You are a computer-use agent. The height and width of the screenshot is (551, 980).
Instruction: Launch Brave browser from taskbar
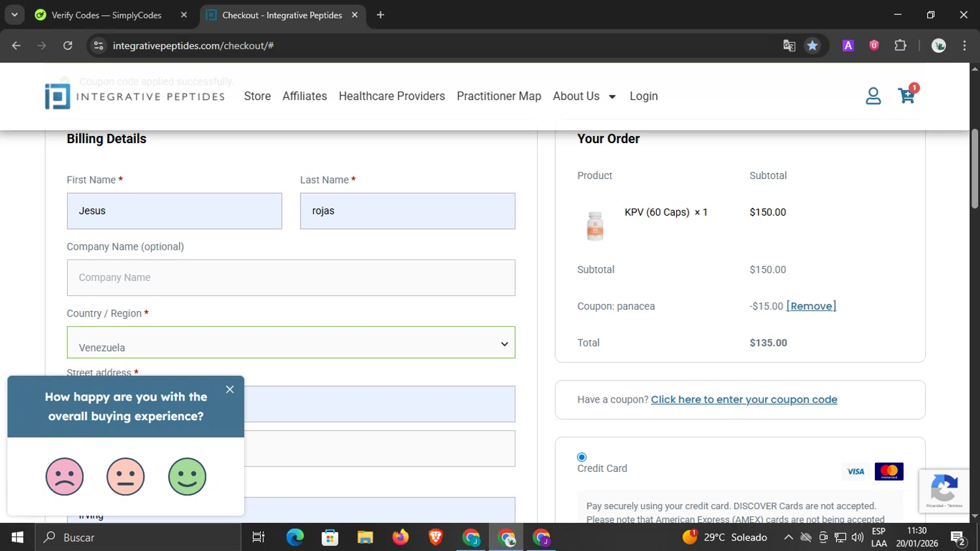(x=436, y=537)
